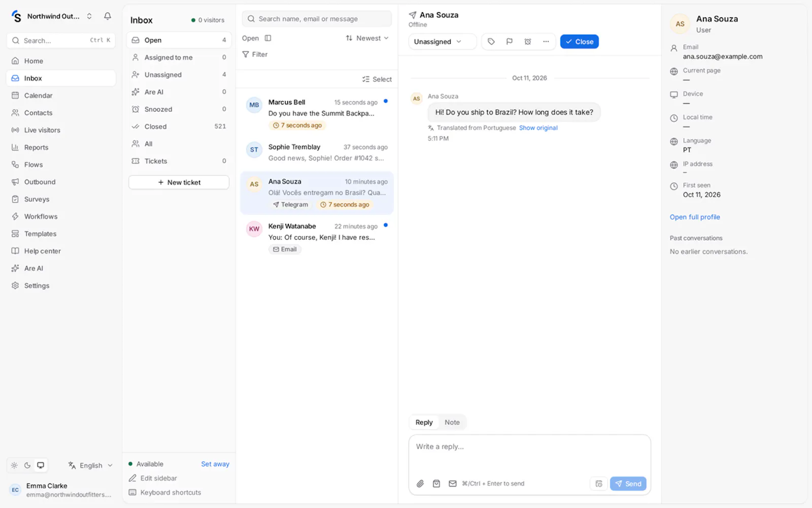The image size is (812, 508).
Task: Open full profile link
Action: pyautogui.click(x=695, y=217)
